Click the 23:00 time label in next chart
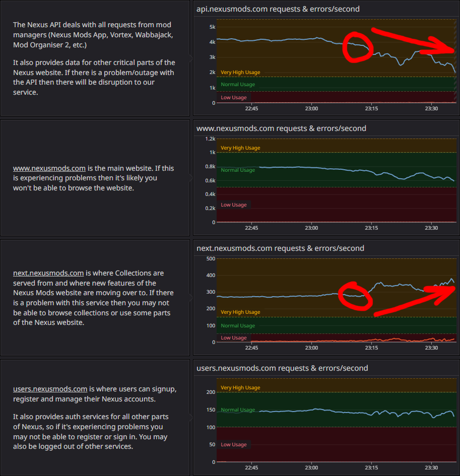460x476 pixels. click(311, 348)
